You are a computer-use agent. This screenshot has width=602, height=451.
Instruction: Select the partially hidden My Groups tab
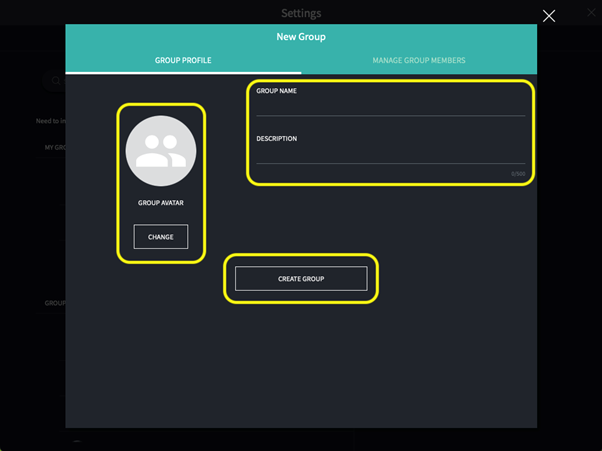point(53,147)
